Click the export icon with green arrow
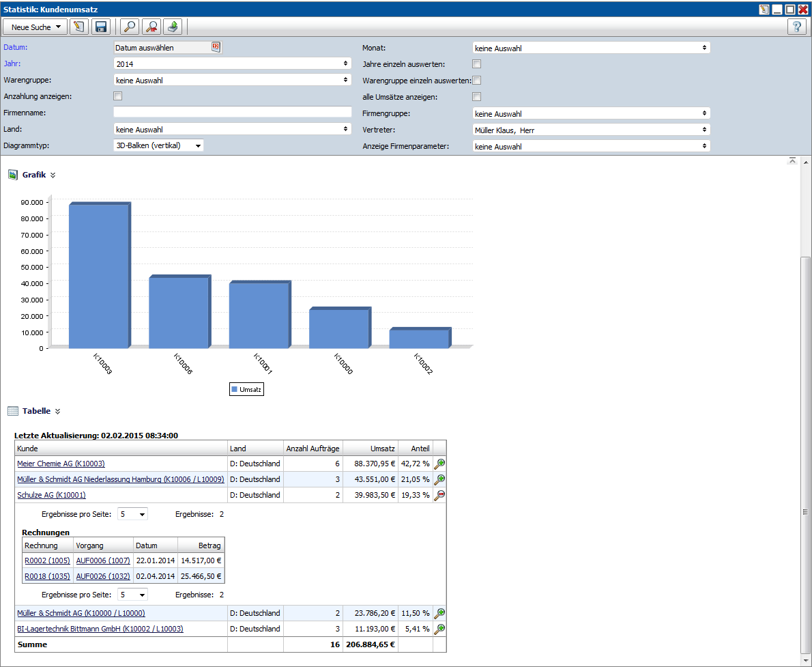The width and height of the screenshot is (812, 667). click(x=173, y=27)
